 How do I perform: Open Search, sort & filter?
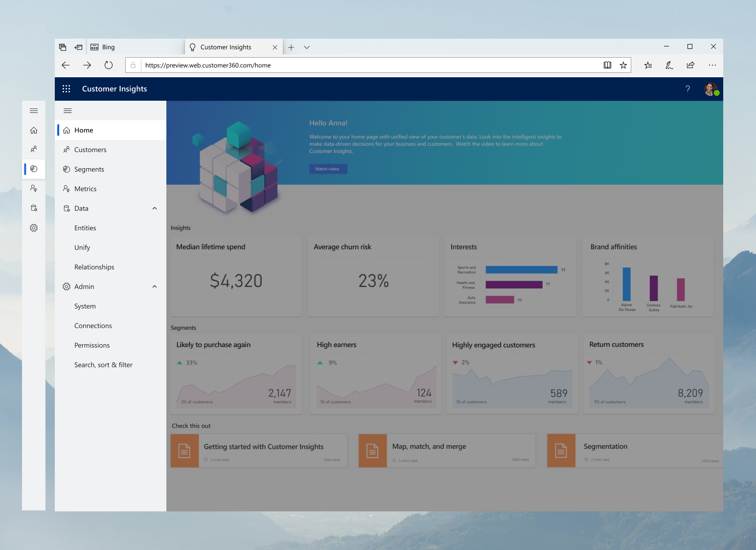[111, 365]
